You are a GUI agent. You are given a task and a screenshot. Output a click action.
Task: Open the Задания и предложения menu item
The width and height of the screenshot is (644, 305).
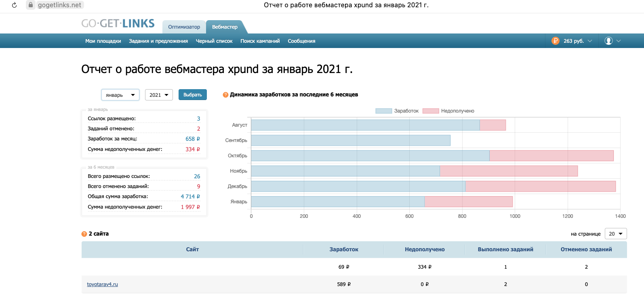[x=158, y=41]
